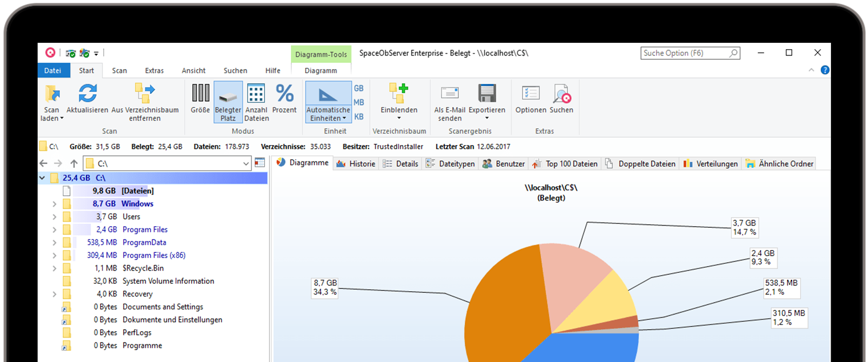Switch display mode to Anzahl Dateien
This screenshot has height=362, width=868.
pyautogui.click(x=255, y=102)
